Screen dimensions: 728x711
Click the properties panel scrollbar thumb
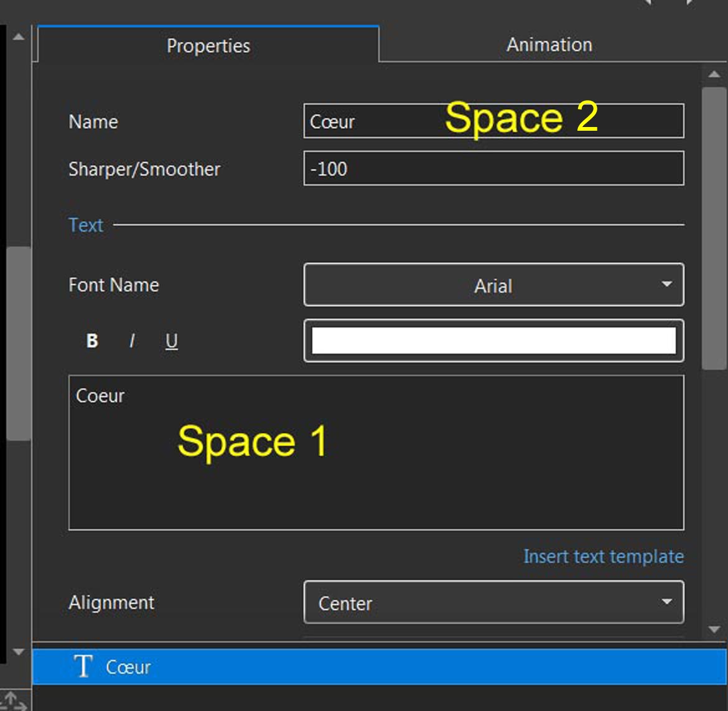click(714, 228)
